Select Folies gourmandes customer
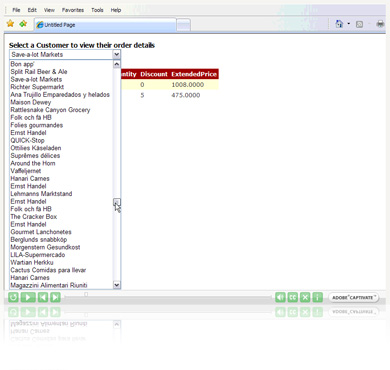The height and width of the screenshot is (370, 390). (x=37, y=125)
